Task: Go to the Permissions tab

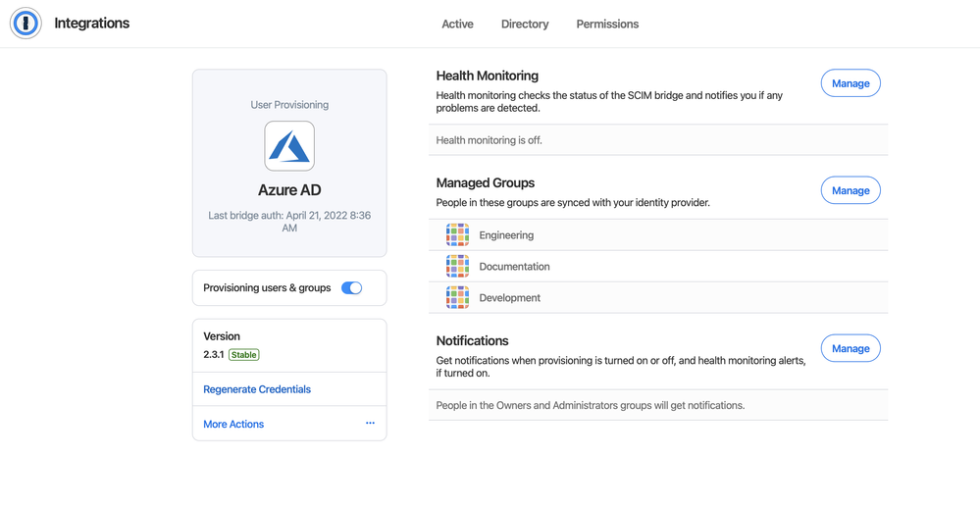Action: pos(607,25)
